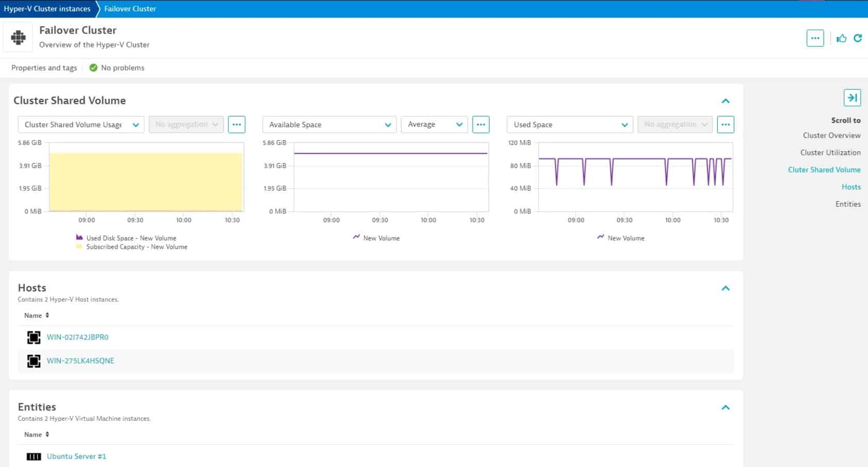Go to Hyper-V Cluster instances breadcrumb
868x467 pixels.
click(x=47, y=9)
